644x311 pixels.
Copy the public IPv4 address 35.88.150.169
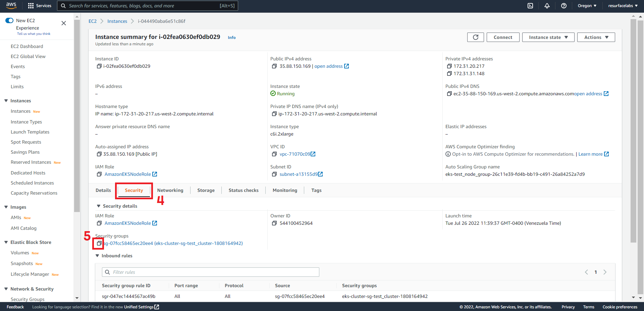click(x=274, y=66)
